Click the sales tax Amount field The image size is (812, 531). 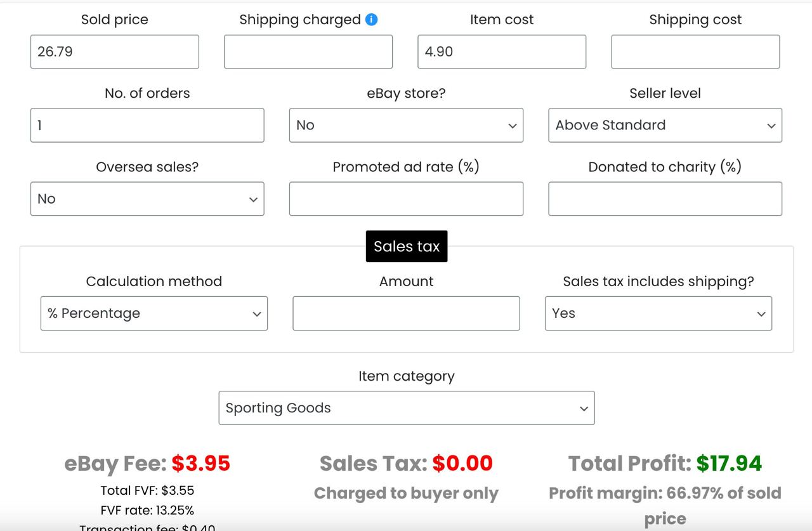pos(406,313)
